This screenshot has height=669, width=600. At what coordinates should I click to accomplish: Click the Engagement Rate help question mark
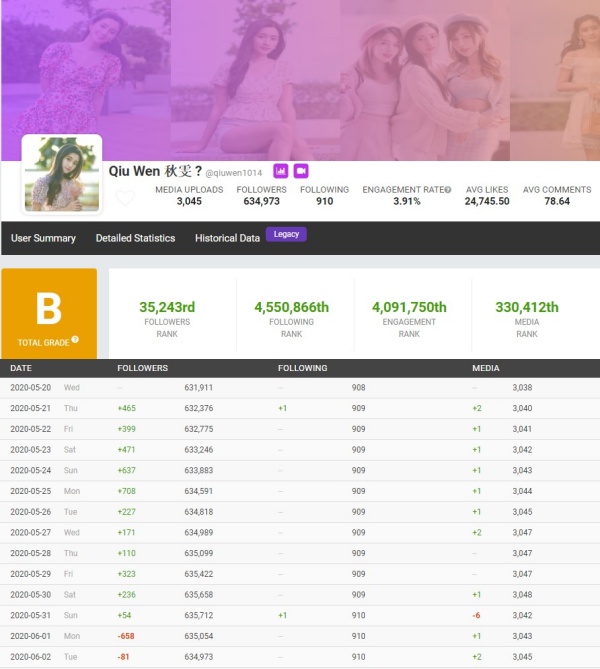(x=448, y=190)
